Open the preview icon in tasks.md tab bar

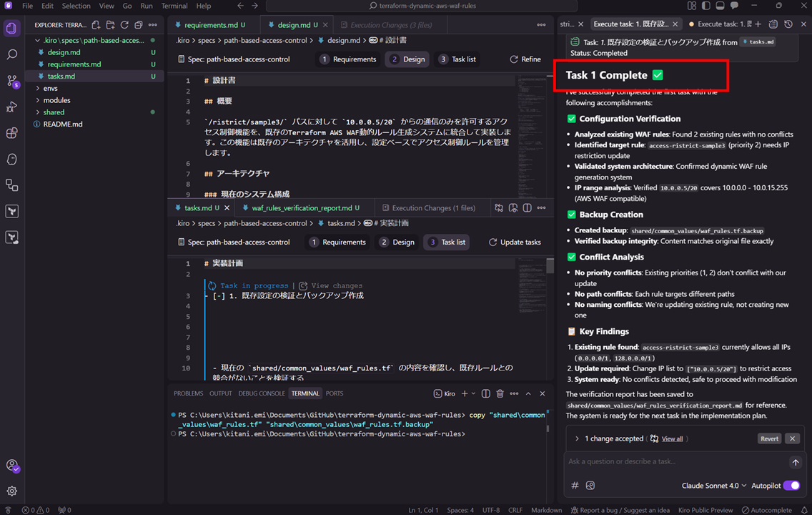(513, 207)
